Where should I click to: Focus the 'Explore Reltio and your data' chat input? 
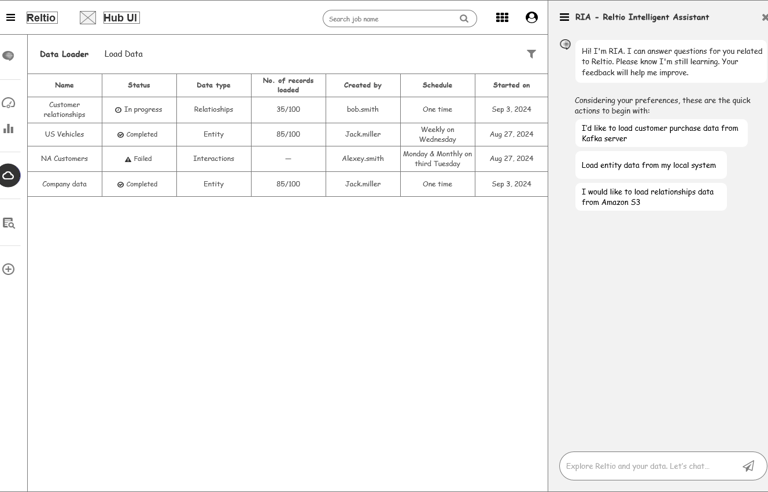[x=648, y=466]
